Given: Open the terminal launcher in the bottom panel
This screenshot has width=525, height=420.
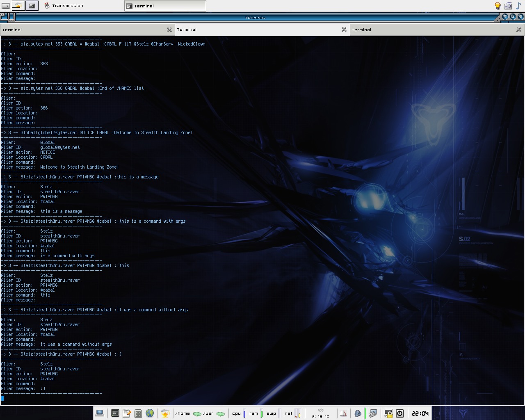Looking at the screenshot, I should coord(115,413).
